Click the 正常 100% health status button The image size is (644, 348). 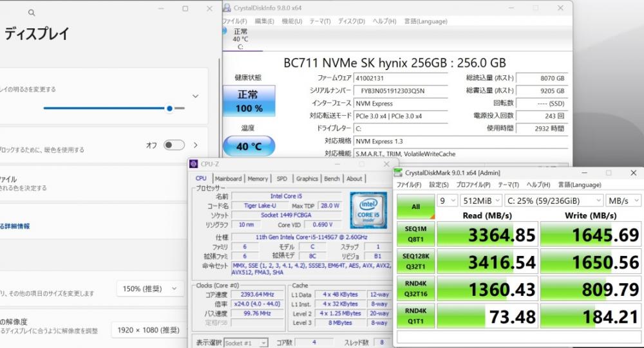249,101
